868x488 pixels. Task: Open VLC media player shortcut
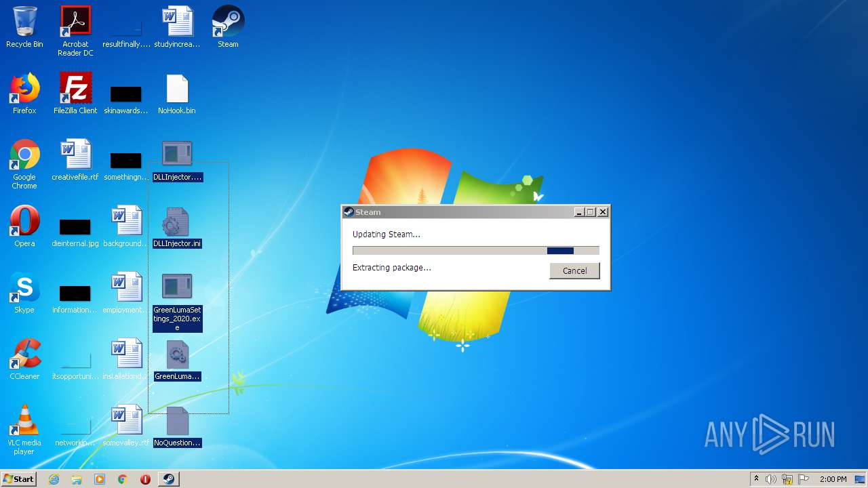click(x=24, y=430)
